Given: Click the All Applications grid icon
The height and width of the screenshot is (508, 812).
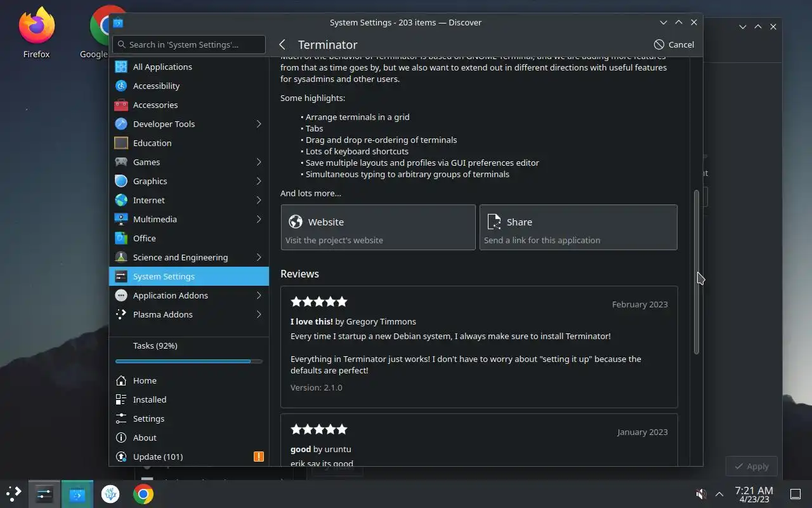Looking at the screenshot, I should pos(121,67).
